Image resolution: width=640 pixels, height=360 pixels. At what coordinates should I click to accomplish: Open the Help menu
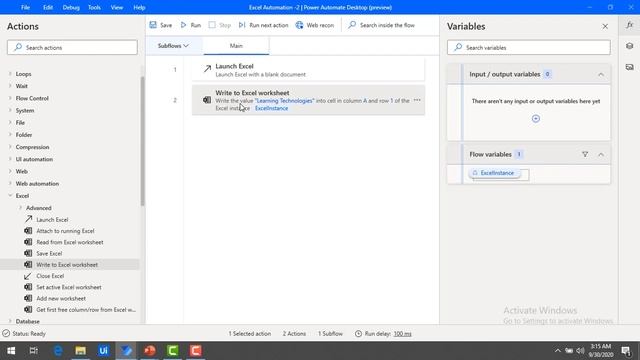[139, 7]
